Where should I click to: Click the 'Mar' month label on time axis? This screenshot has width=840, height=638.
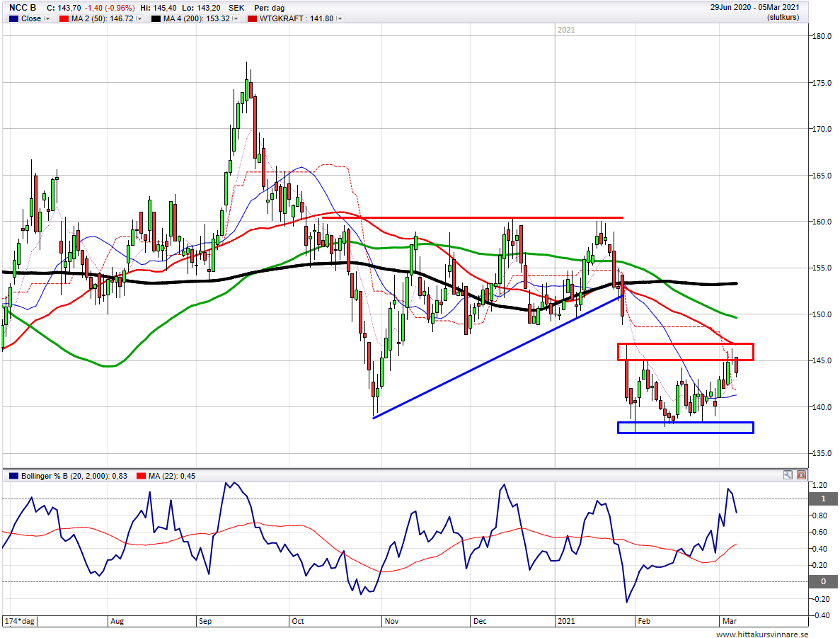pyautogui.click(x=730, y=621)
